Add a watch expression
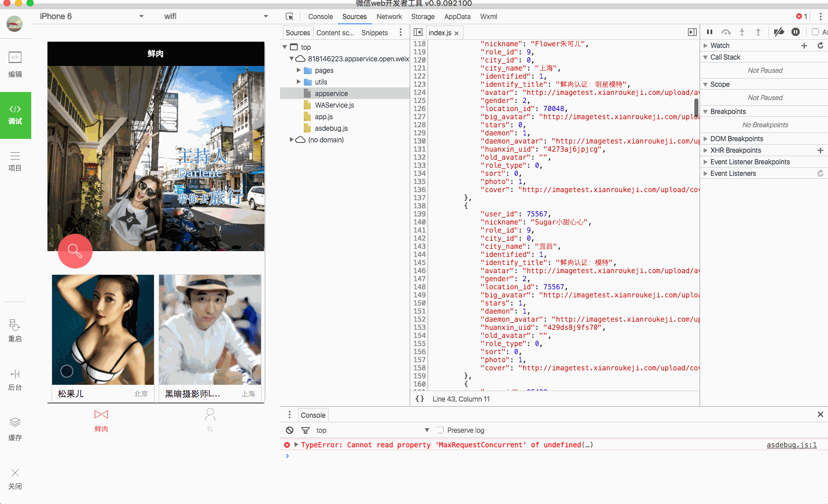This screenshot has height=504, width=828. click(x=804, y=45)
